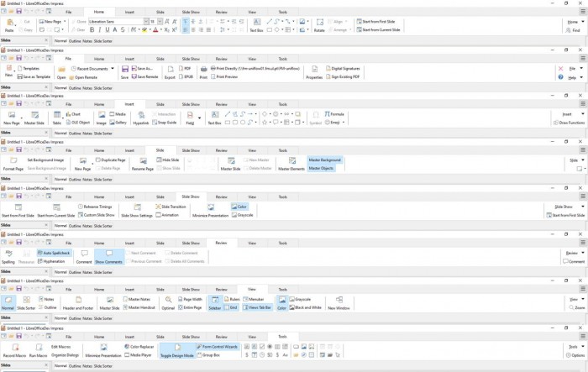Export as EPUB from File ribbon
The width and height of the screenshot is (588, 372).
186,77
